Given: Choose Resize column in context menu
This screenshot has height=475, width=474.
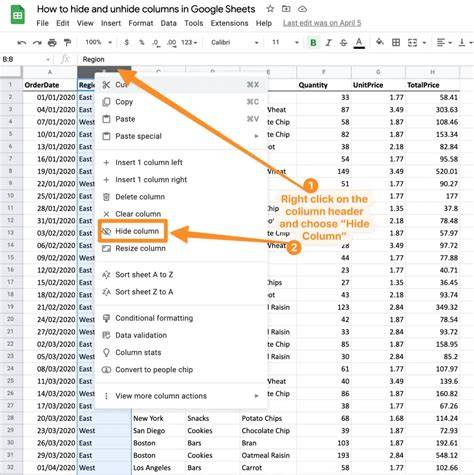Looking at the screenshot, I should (x=181, y=248).
